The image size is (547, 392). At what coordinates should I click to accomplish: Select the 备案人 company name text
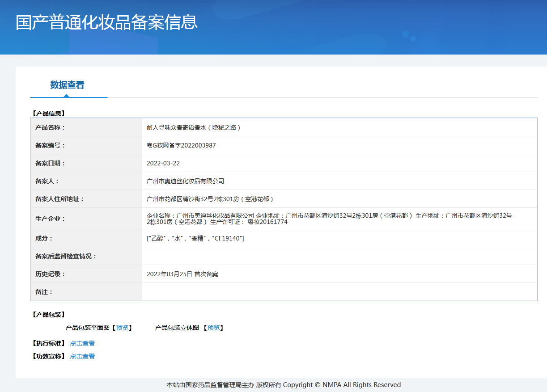tap(185, 181)
